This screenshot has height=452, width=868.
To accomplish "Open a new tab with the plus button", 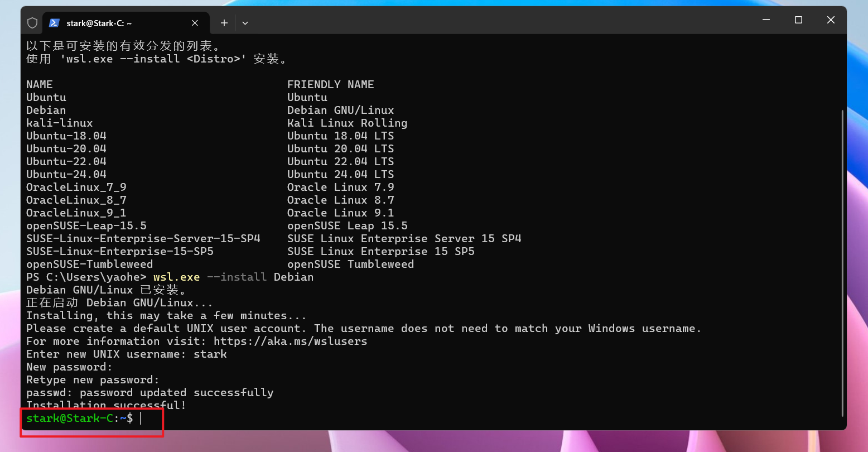I will (224, 23).
